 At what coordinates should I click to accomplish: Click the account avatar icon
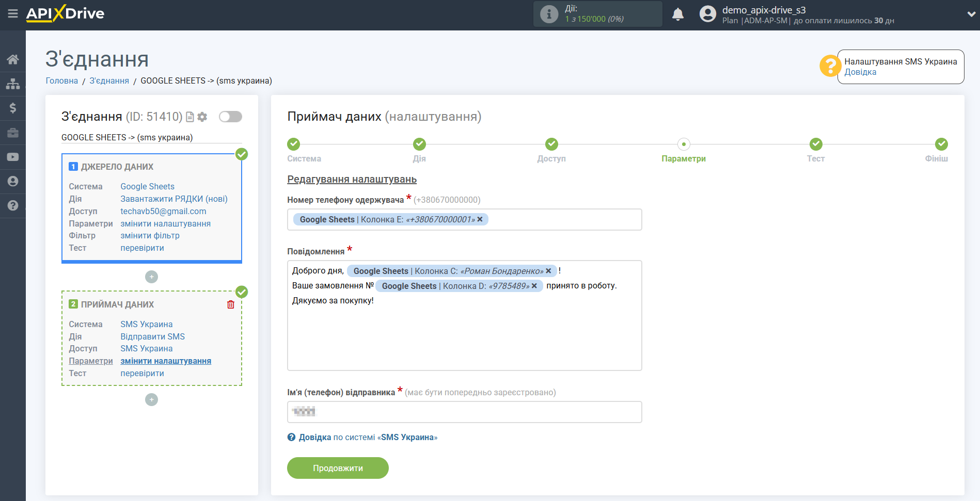708,14
